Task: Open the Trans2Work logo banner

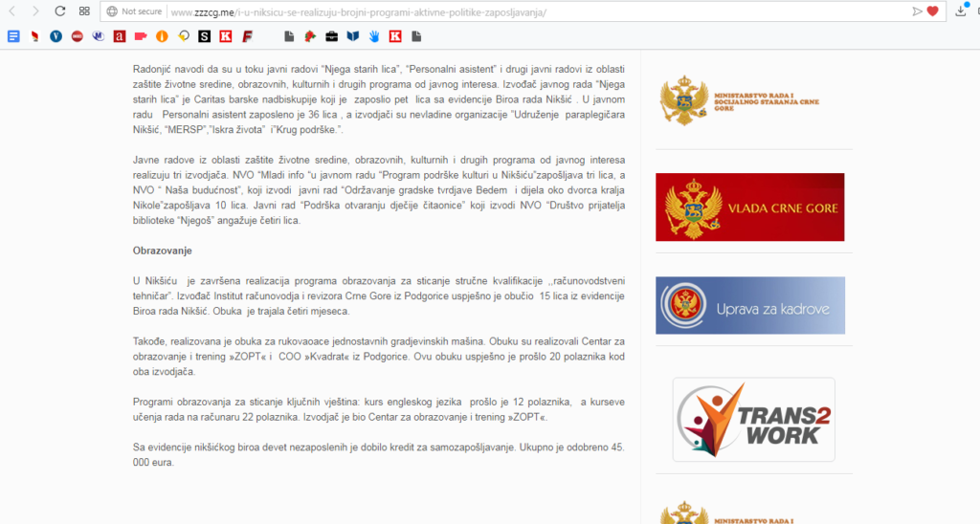Action: tap(754, 419)
